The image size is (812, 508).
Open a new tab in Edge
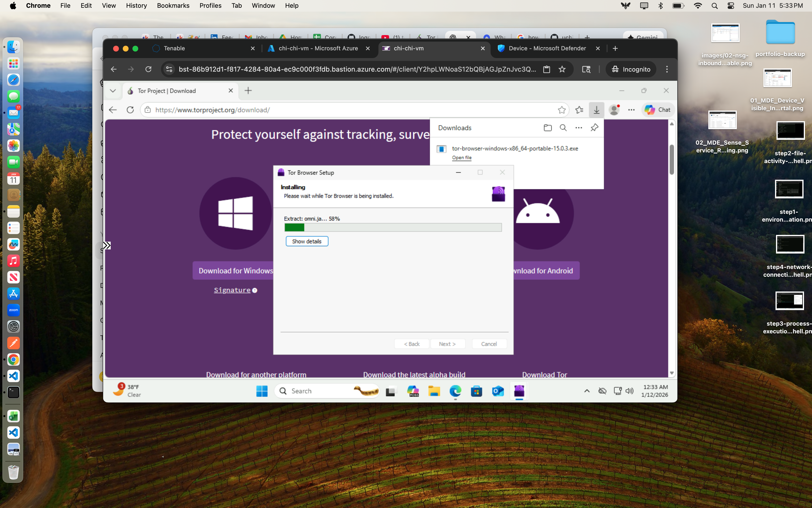(248, 91)
